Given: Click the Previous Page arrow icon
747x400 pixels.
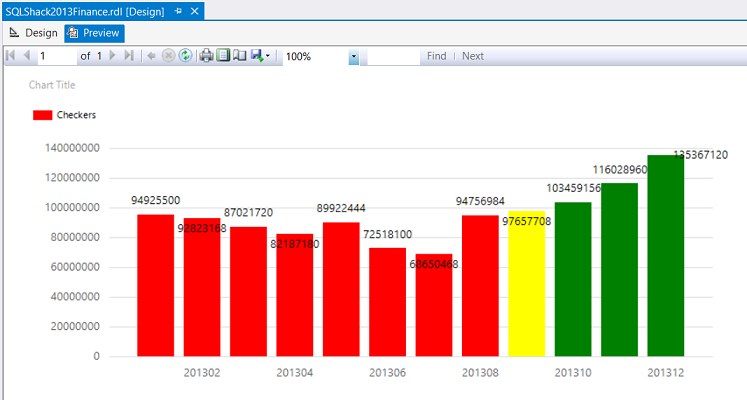Looking at the screenshot, I should point(27,56).
